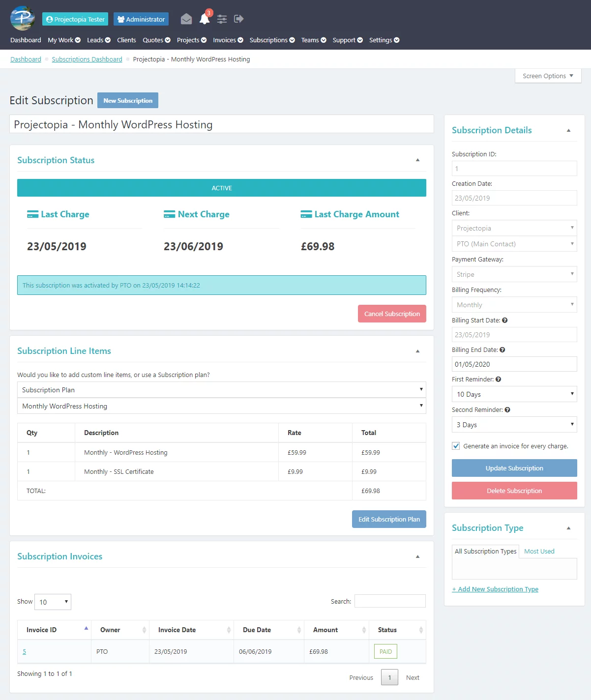Switch to All Subscription Types tab

pos(485,552)
